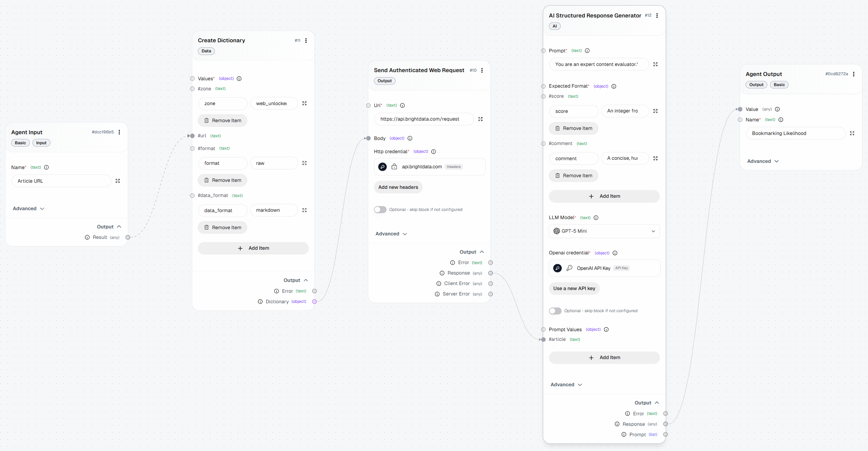868x451 pixels.
Task: Click the info icon beside Values in Create Dictionary
Action: pos(239,78)
